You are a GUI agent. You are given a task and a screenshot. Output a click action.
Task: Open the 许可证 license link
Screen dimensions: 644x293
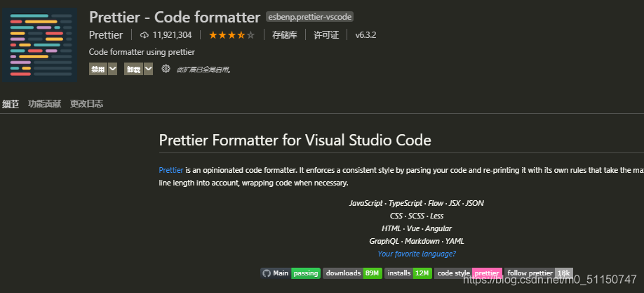326,35
